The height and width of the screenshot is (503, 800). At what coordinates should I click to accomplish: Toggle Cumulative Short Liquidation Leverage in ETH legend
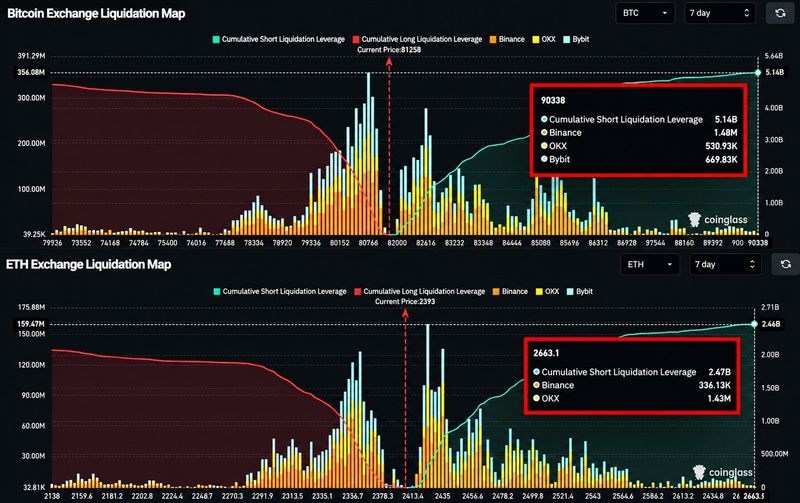tap(280, 291)
